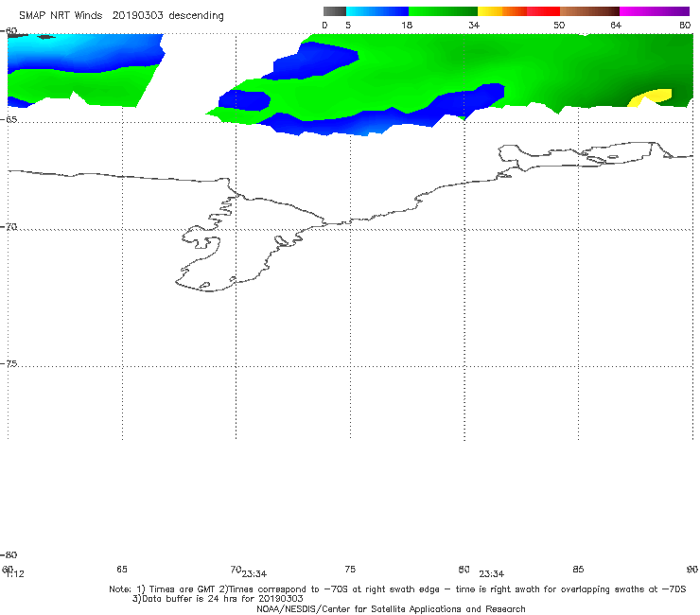Click the longitude label 85
The width and height of the screenshot is (700, 615).
point(578,569)
